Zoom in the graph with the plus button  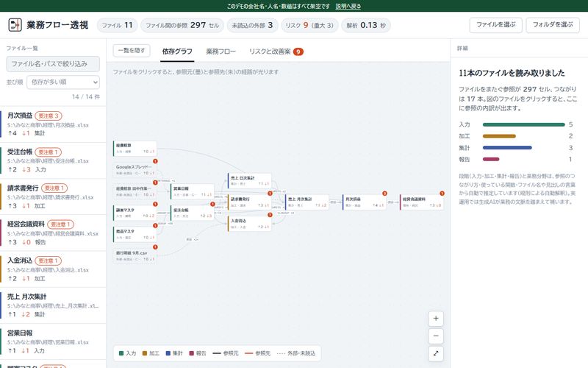pos(436,319)
